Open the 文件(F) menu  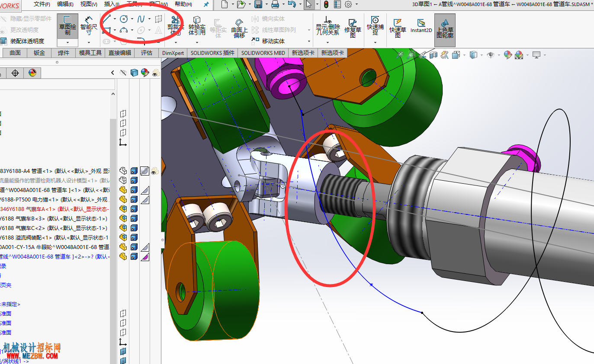pyautogui.click(x=42, y=4)
